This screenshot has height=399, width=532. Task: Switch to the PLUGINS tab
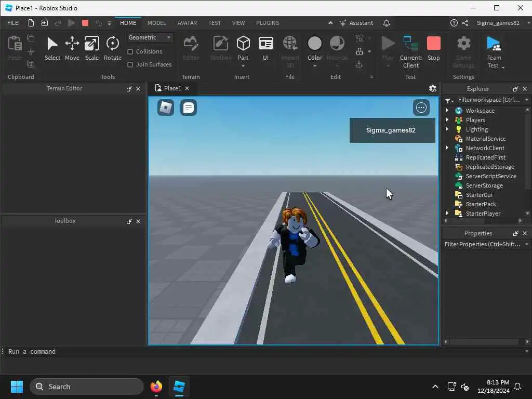[x=268, y=23]
